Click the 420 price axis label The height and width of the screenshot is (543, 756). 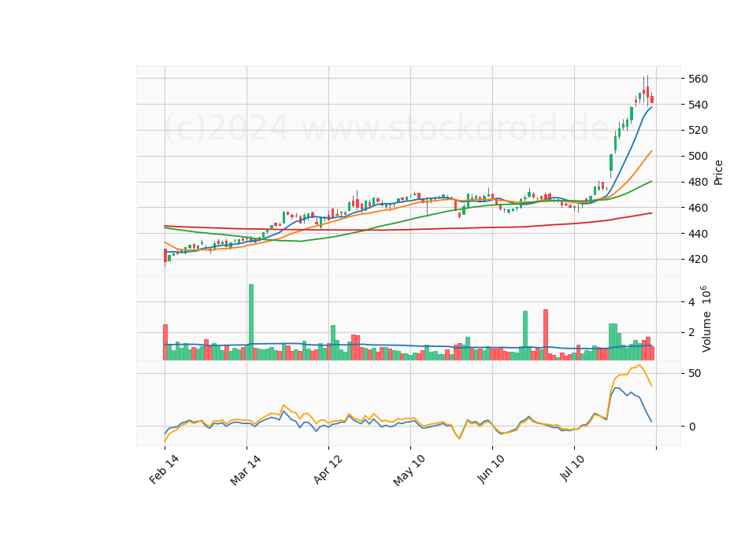pos(698,259)
